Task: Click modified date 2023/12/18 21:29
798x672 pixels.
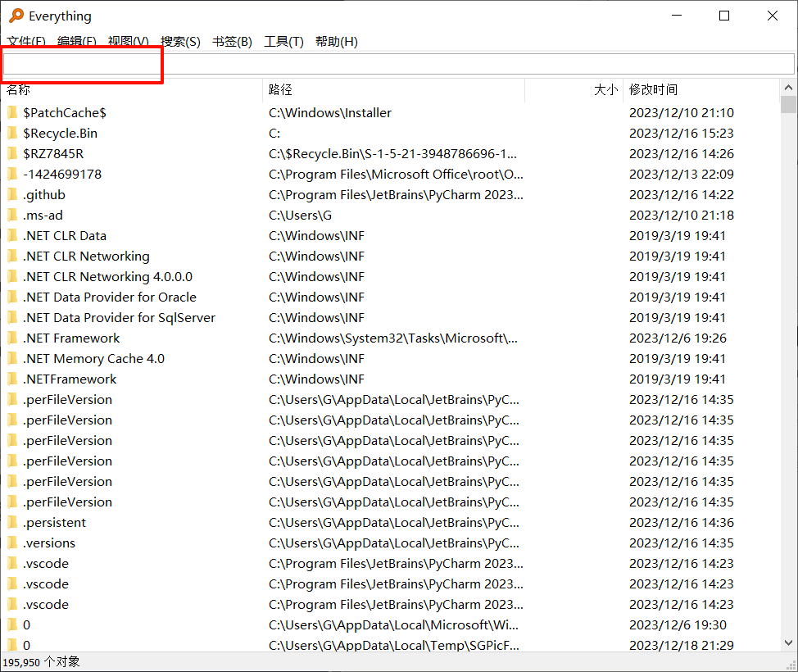Action: click(x=682, y=646)
